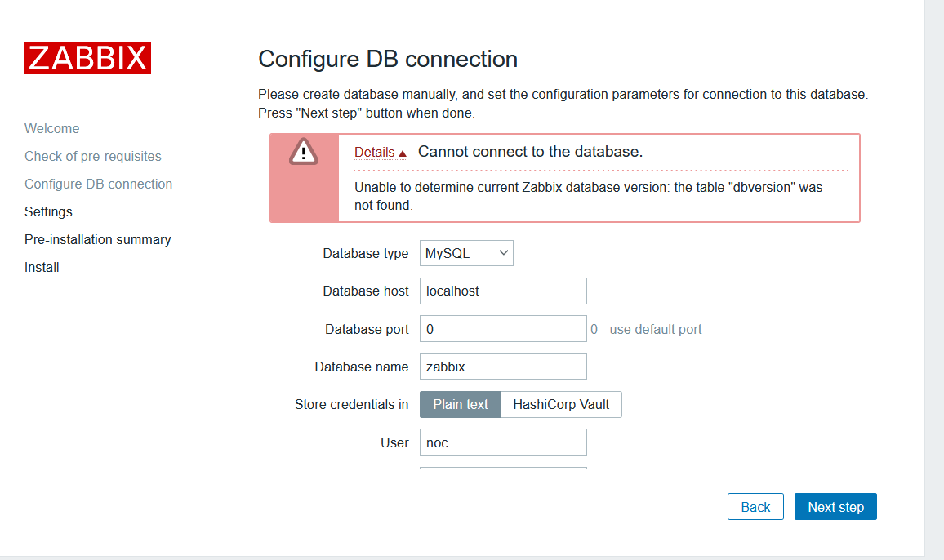
Task: Select Plain text credentials storage
Action: click(461, 404)
